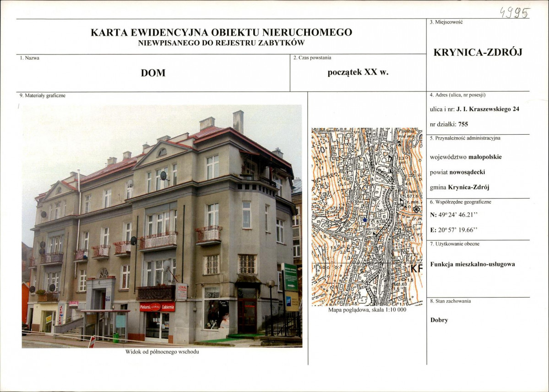Click the '9. Materiały graficzne' label
This screenshot has width=549, height=392.
coord(43,95)
